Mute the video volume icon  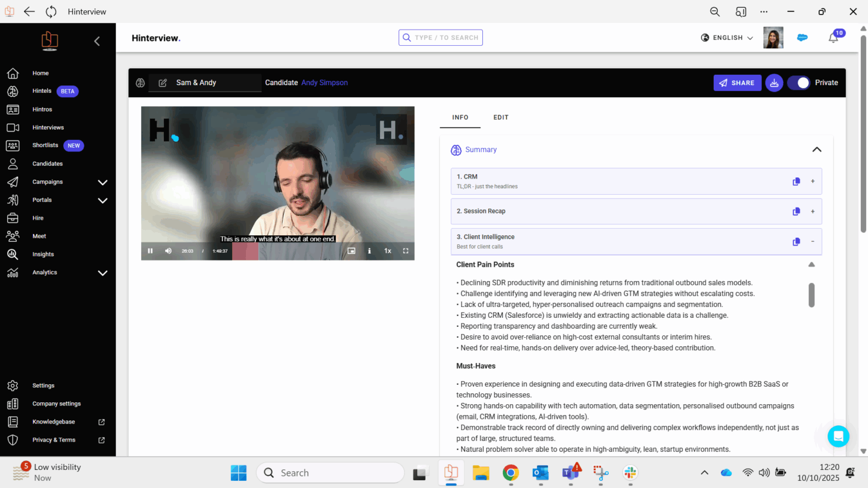point(168,251)
